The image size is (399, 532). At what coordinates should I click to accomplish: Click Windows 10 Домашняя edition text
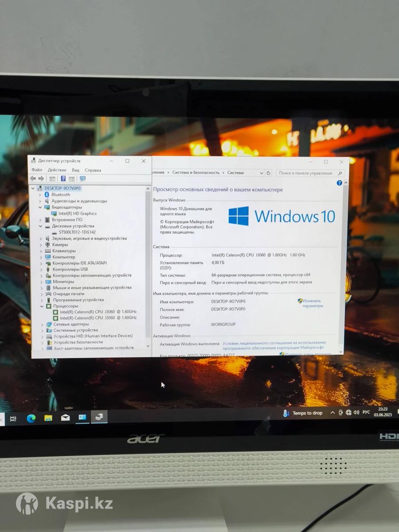pyautogui.click(x=186, y=211)
